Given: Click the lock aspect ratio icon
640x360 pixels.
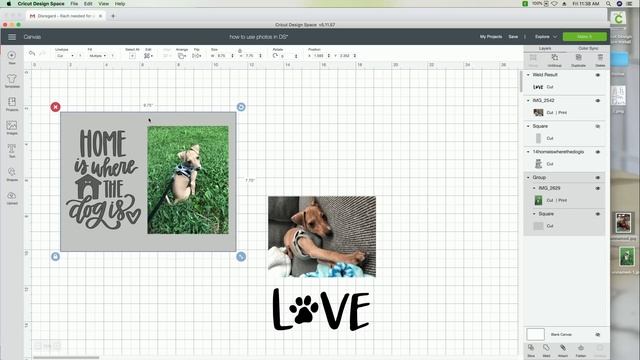Looking at the screenshot, I should tap(240, 51).
